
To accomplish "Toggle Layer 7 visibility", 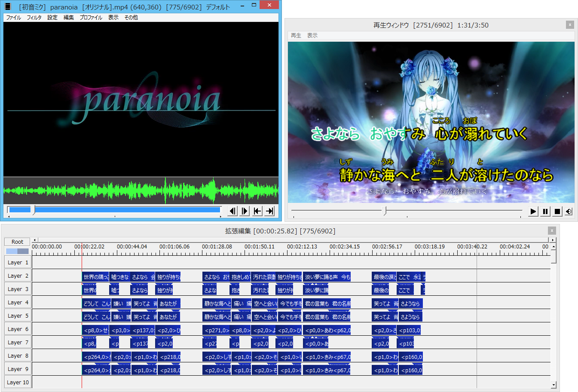I will point(18,342).
